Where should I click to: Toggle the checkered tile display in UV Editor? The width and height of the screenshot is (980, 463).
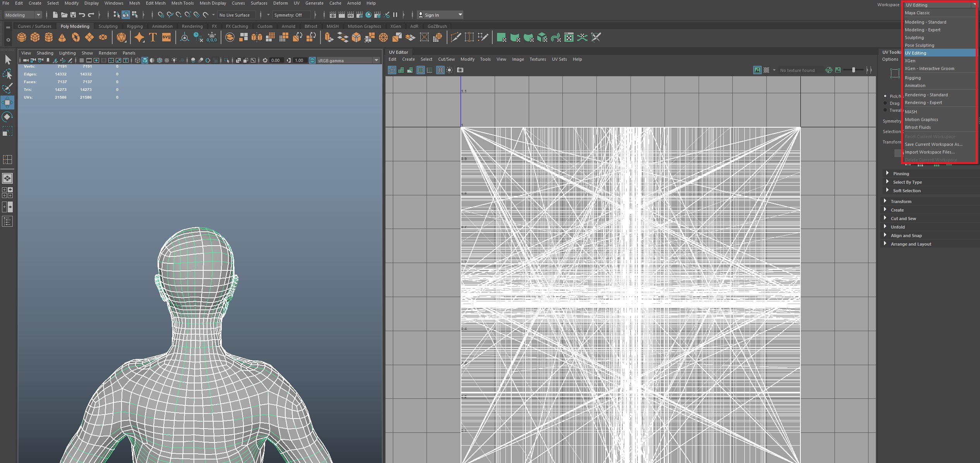click(766, 70)
